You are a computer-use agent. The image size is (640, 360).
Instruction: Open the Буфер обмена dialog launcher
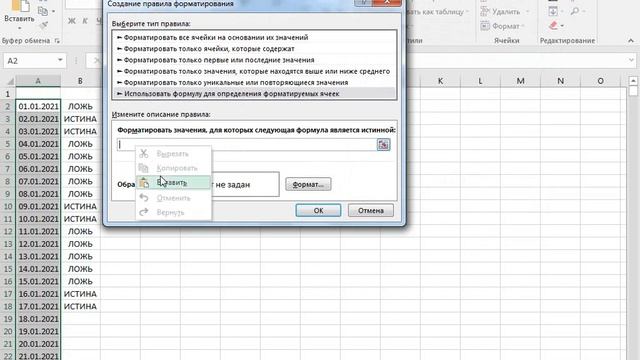pos(57,40)
